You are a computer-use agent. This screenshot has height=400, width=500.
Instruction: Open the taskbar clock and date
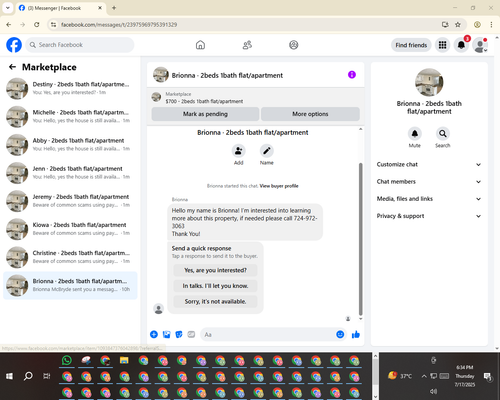[x=465, y=376]
